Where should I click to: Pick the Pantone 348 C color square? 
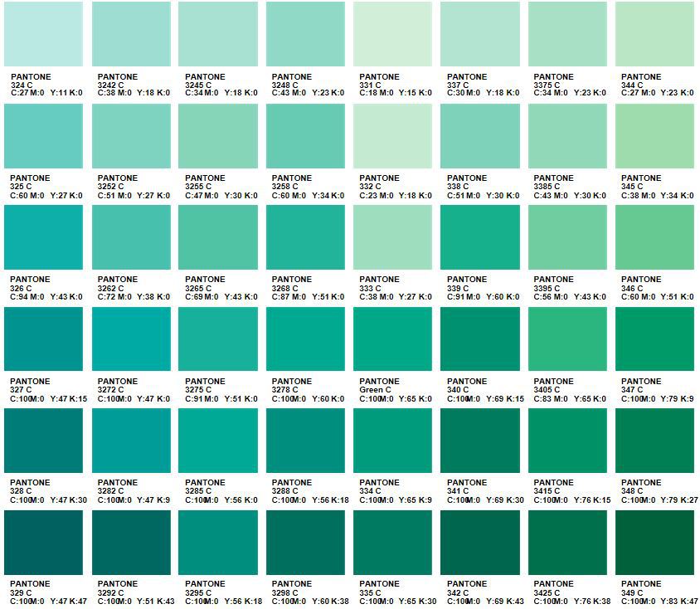[x=654, y=441]
